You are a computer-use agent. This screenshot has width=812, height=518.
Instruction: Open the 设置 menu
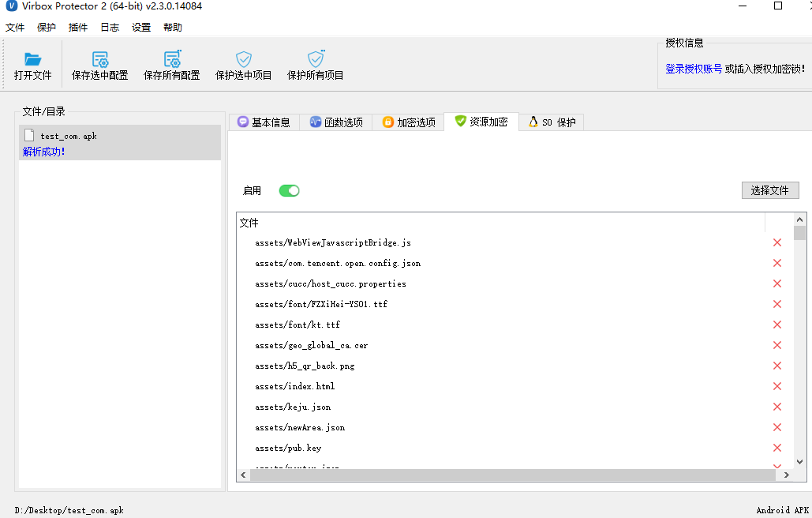140,27
